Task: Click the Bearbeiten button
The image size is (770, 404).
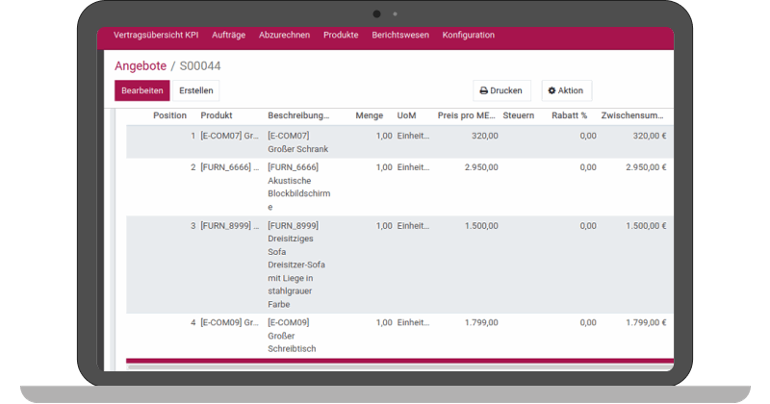Action: pyautogui.click(x=142, y=91)
